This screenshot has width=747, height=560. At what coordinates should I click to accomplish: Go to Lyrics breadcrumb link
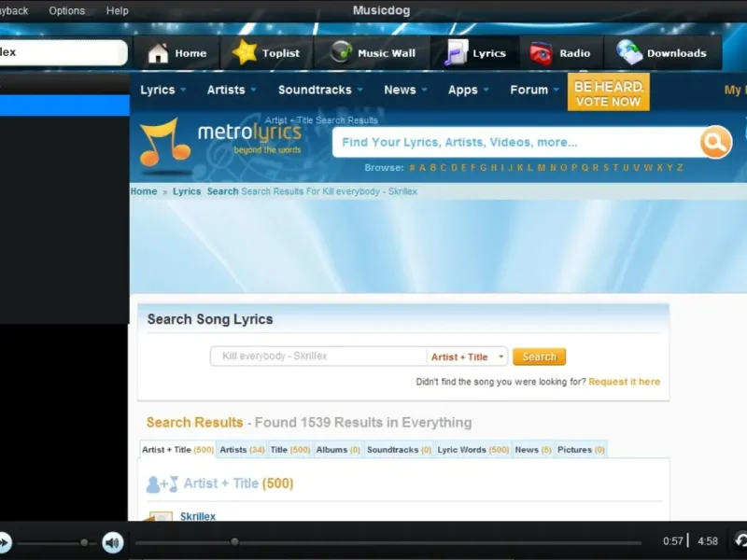187,191
